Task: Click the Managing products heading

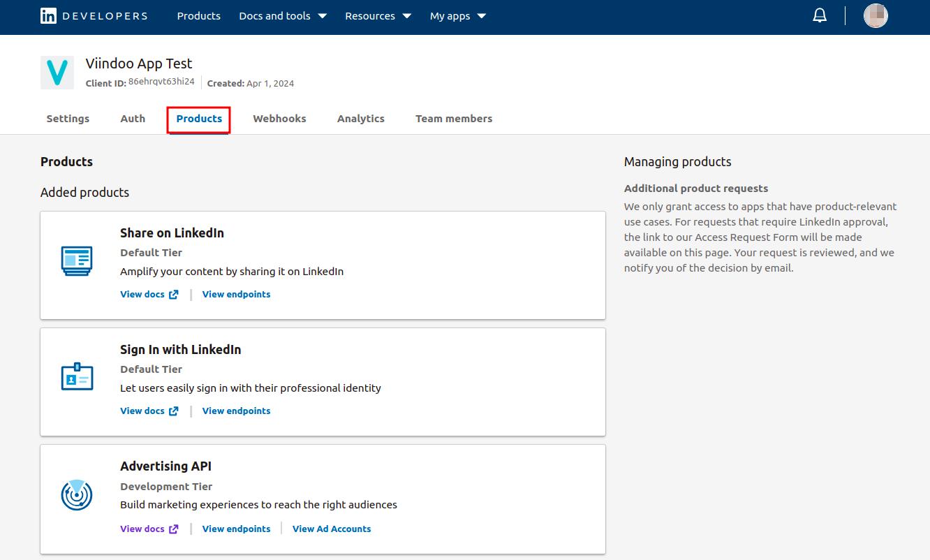Action: point(678,162)
